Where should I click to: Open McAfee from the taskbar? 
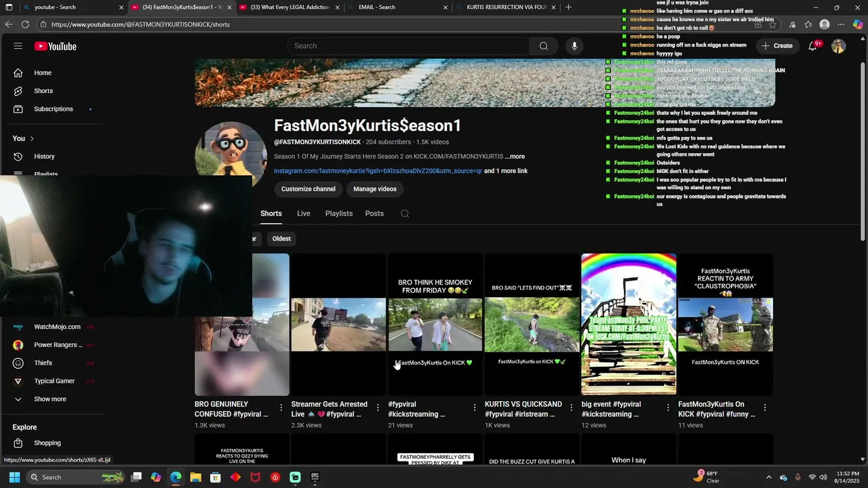(255, 477)
